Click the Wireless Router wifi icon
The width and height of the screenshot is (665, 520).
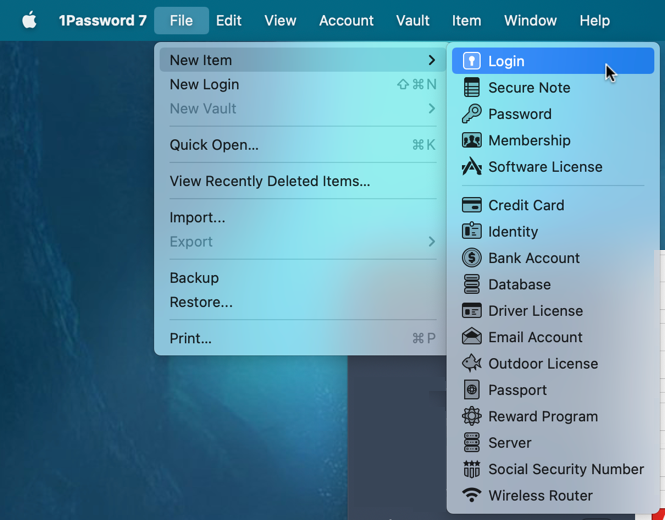coord(471,495)
